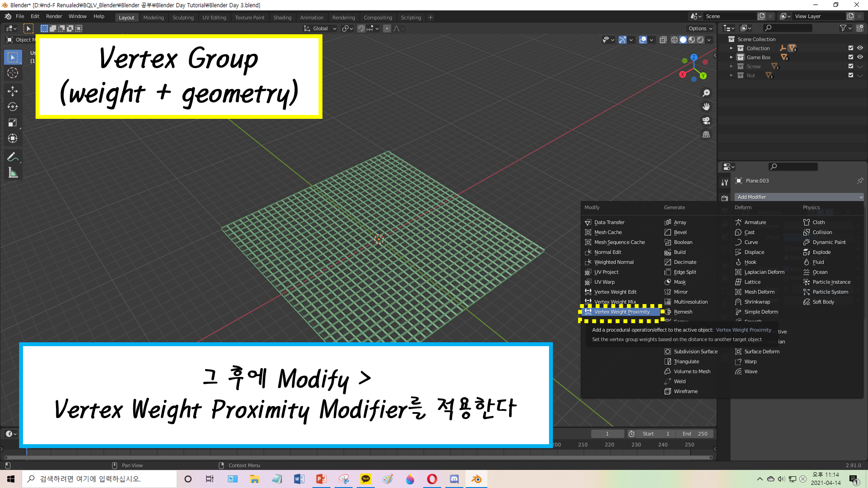The width and height of the screenshot is (868, 488).
Task: Expand the Screw collection tree item
Action: click(731, 66)
